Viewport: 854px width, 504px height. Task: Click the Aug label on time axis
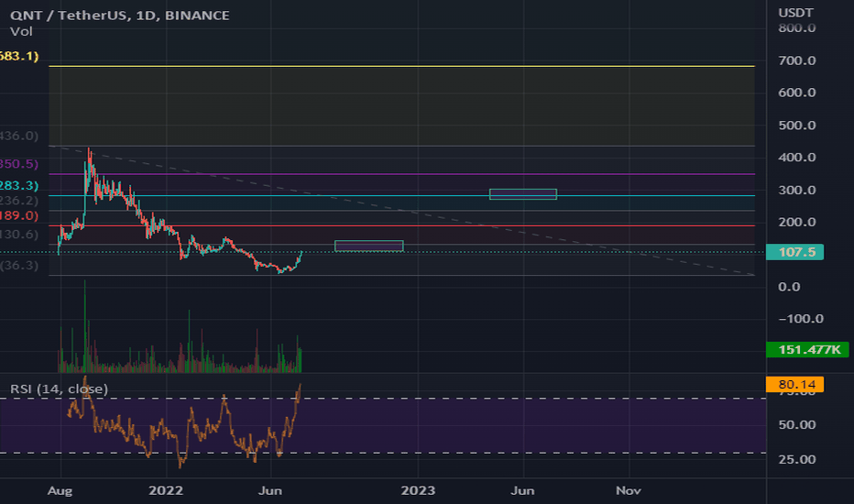point(60,490)
